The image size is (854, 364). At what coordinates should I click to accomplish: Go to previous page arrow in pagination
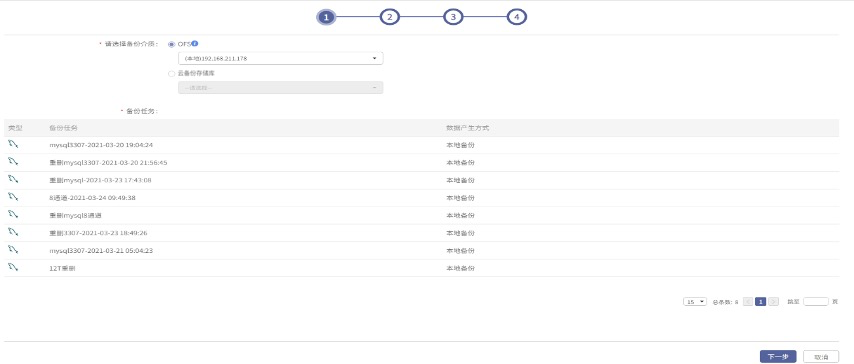tap(748, 301)
